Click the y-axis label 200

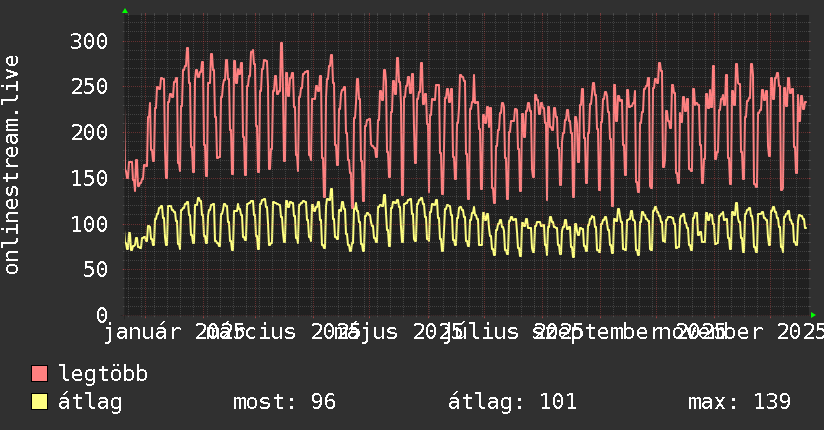coord(89,132)
